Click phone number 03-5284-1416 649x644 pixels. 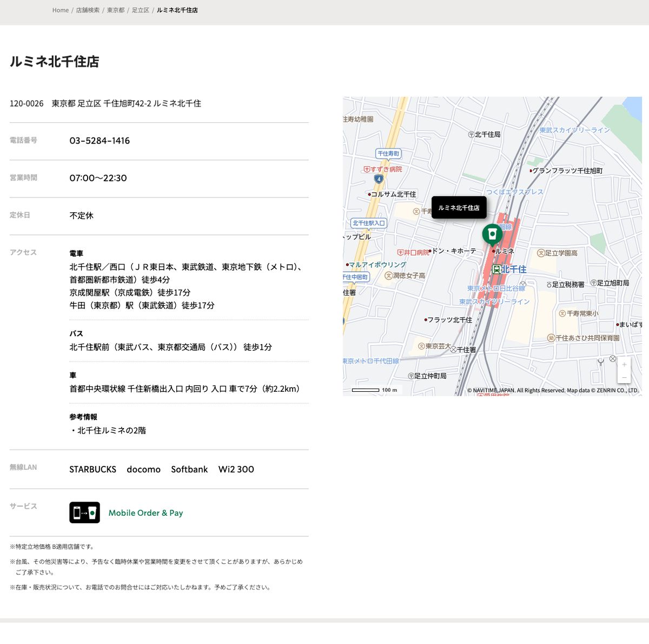click(x=100, y=141)
